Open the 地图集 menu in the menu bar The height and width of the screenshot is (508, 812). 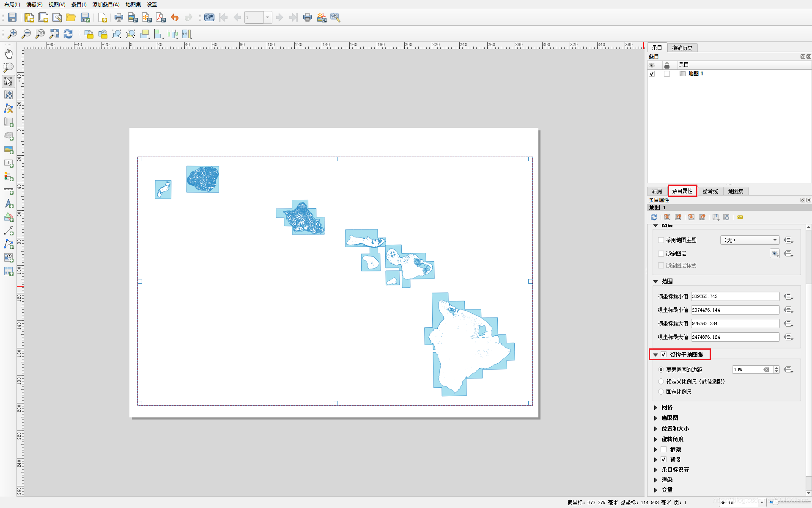(133, 4)
